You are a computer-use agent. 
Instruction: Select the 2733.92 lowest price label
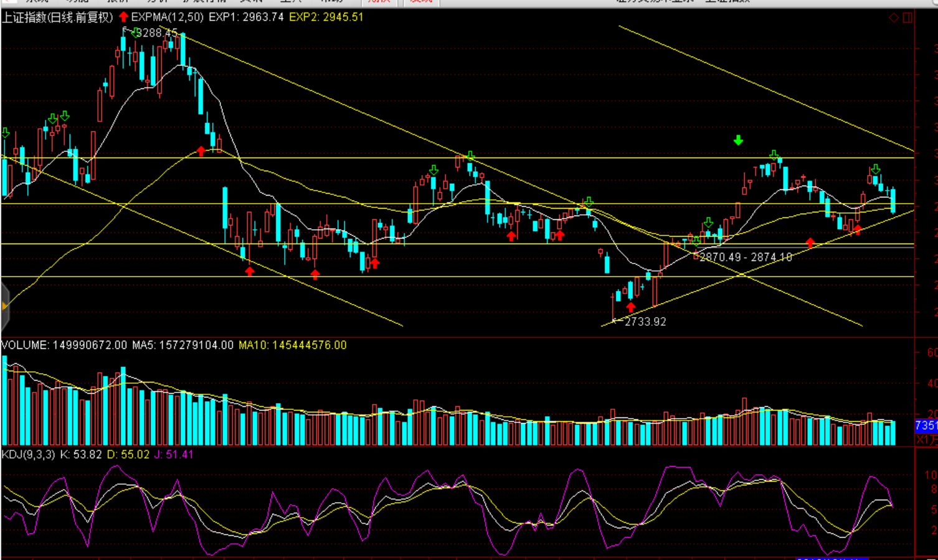pyautogui.click(x=645, y=321)
